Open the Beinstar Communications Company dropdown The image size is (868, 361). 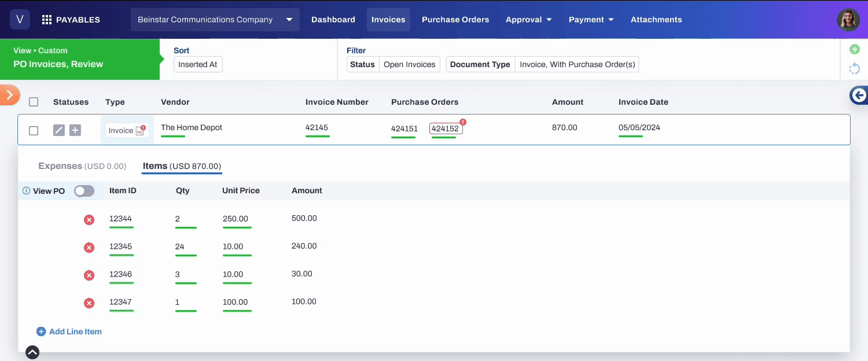pyautogui.click(x=215, y=20)
